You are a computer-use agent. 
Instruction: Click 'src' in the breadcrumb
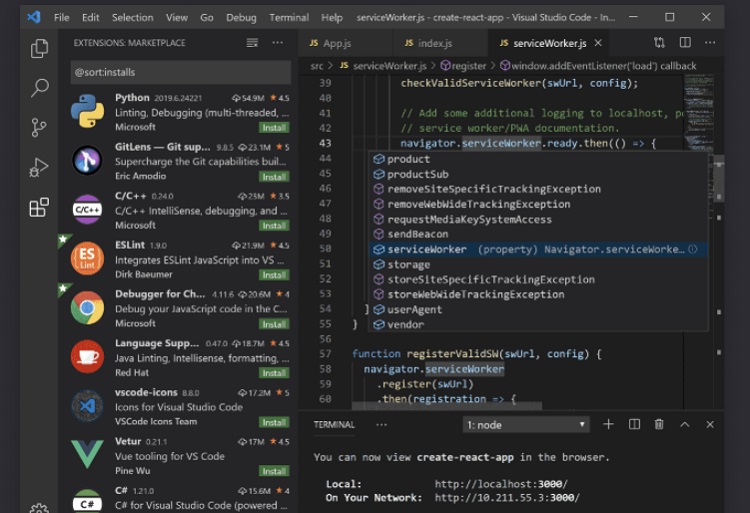coord(317,66)
